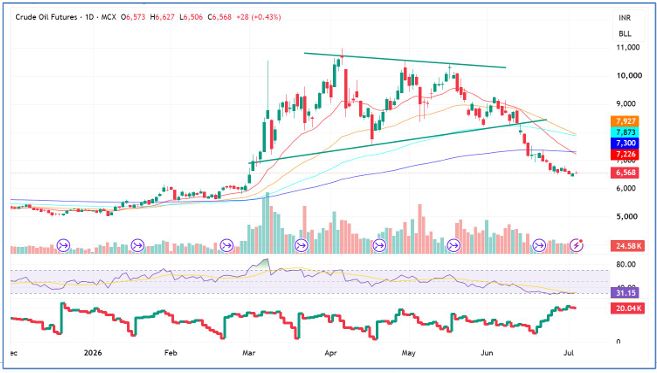Click the Feb label on time axis

coord(171,353)
